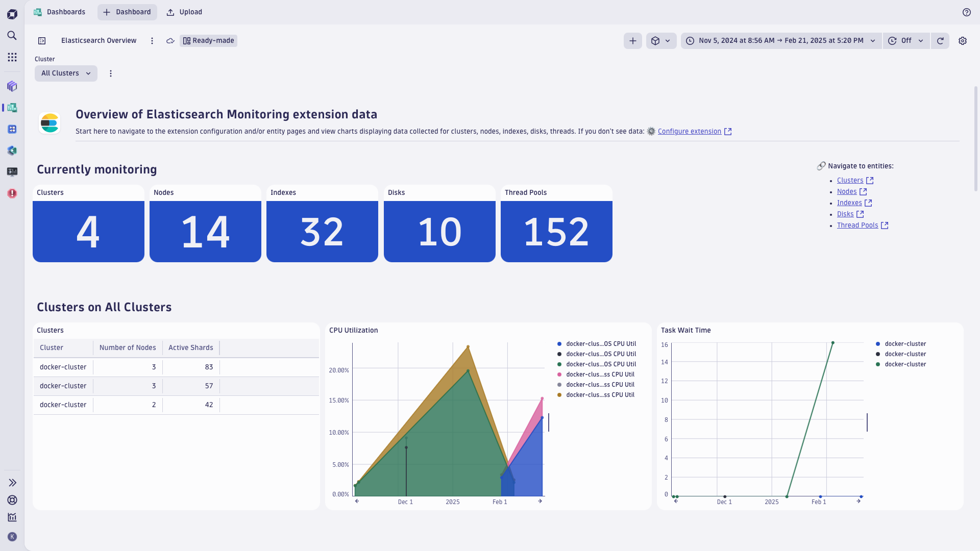The width and height of the screenshot is (980, 551).
Task: Open the user avatar K icon
Action: click(x=12, y=537)
